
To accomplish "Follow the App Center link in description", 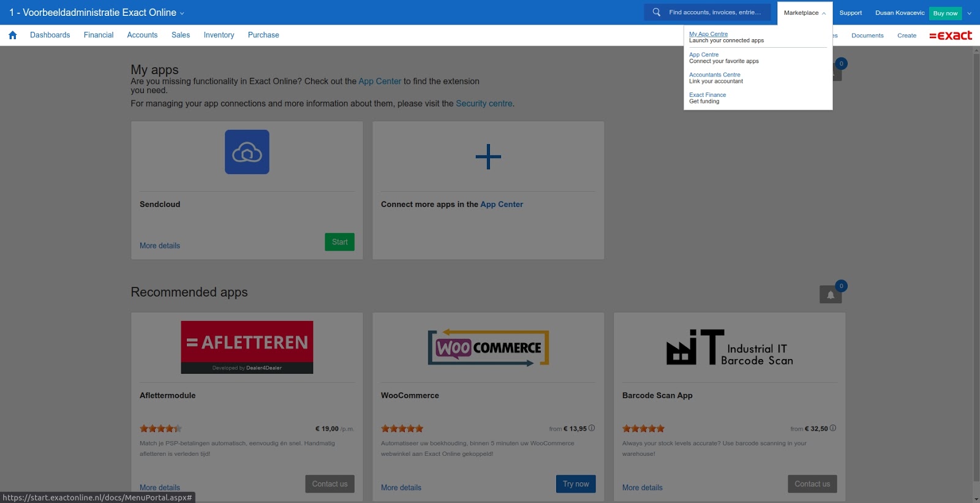I will pos(380,81).
